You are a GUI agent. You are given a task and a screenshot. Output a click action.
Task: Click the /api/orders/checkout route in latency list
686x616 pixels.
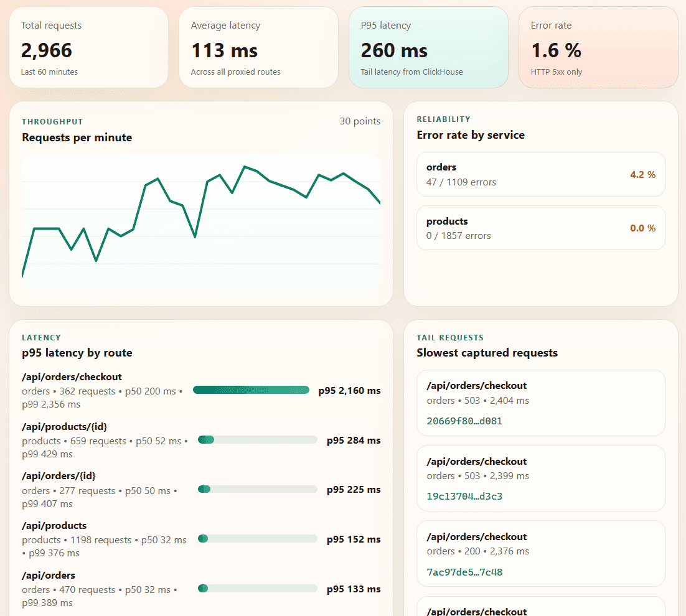click(x=72, y=377)
